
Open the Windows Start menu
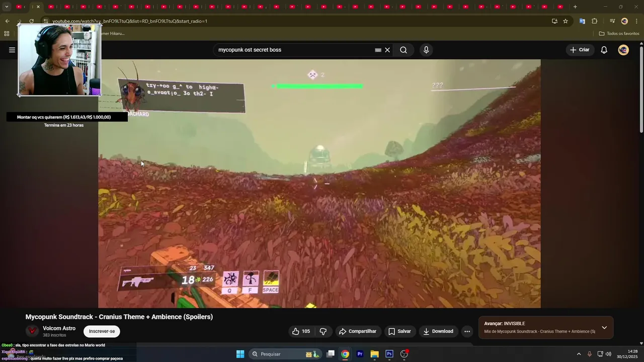(240, 354)
